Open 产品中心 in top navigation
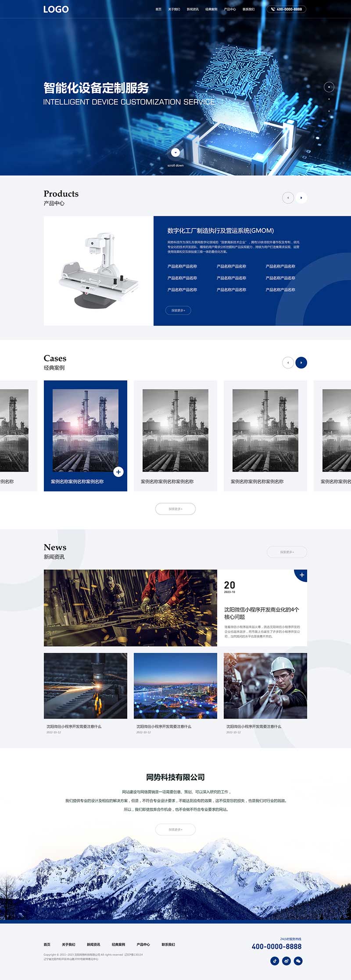Screen dimensions: 351x980 click(x=230, y=9)
